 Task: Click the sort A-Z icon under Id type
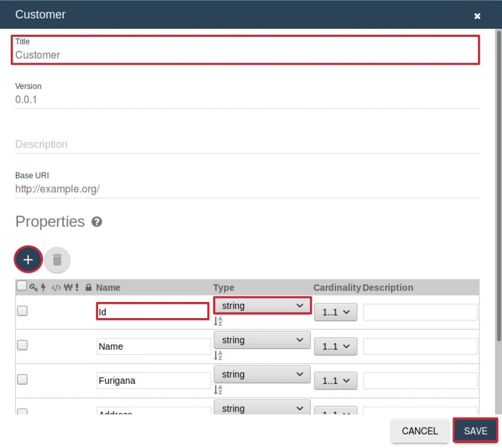pos(218,322)
